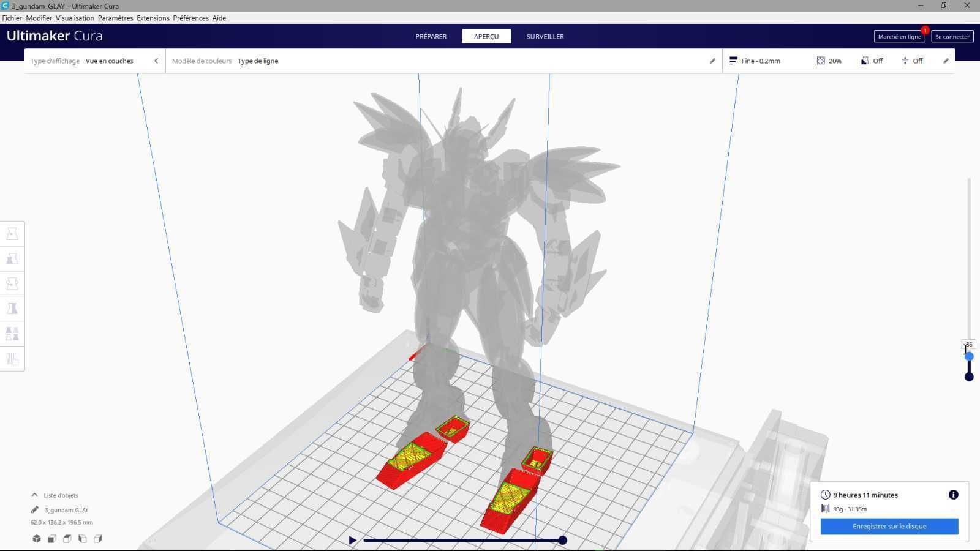Open the Per Model Settings tool
980x551 pixels.
12,334
